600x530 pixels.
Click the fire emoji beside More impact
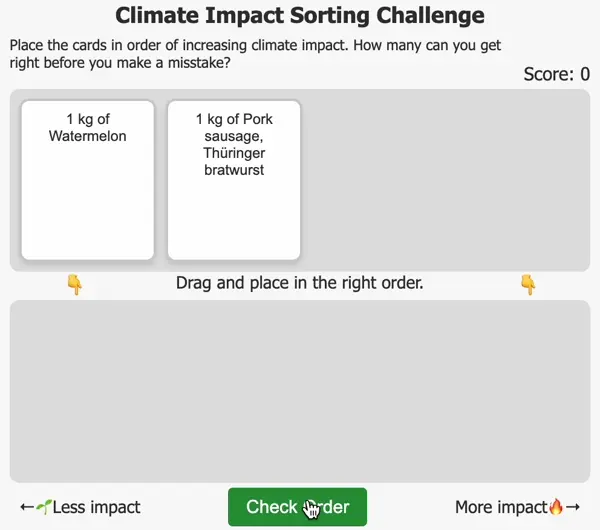point(557,507)
